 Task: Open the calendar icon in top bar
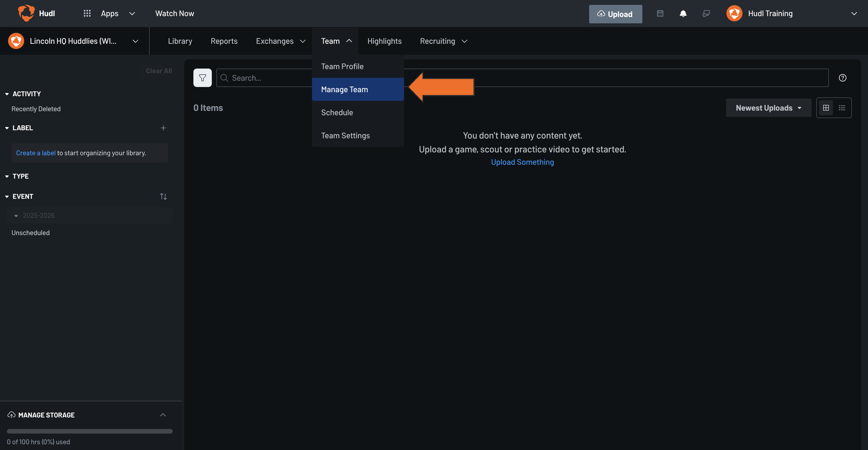[x=660, y=14]
